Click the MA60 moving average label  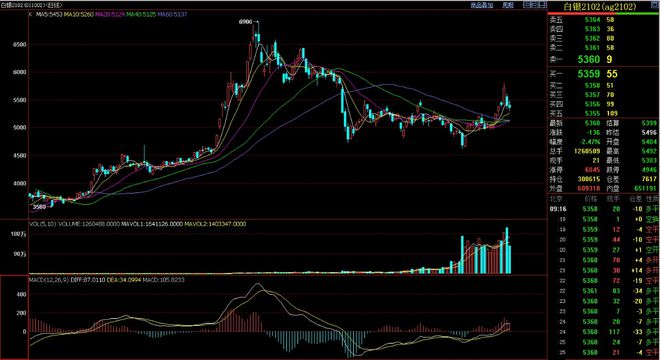pyautogui.click(x=173, y=14)
